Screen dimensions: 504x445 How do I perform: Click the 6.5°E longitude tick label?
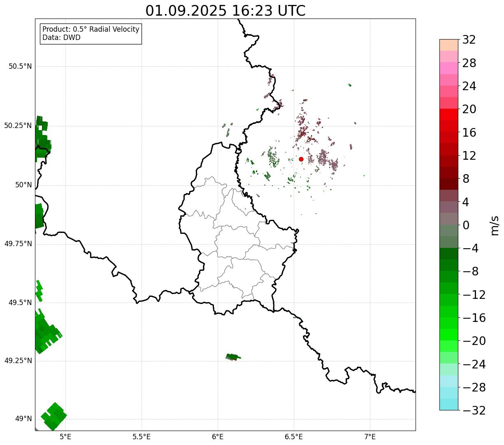[x=294, y=437]
